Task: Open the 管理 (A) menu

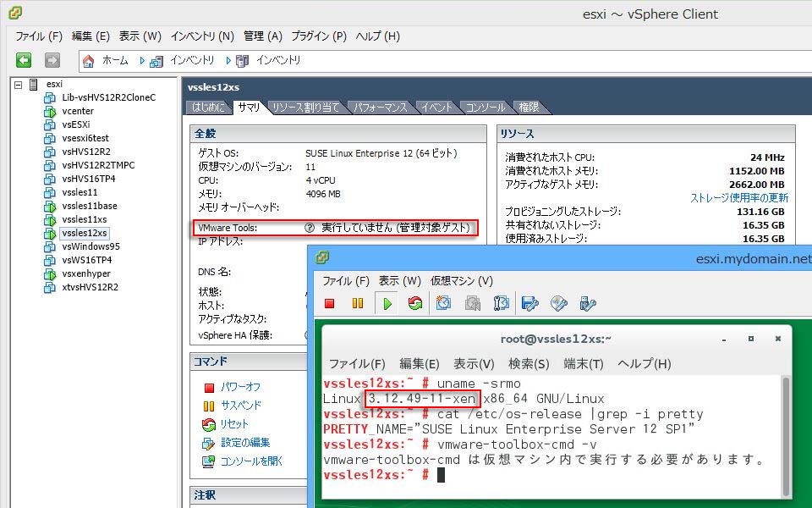Action: [x=263, y=36]
